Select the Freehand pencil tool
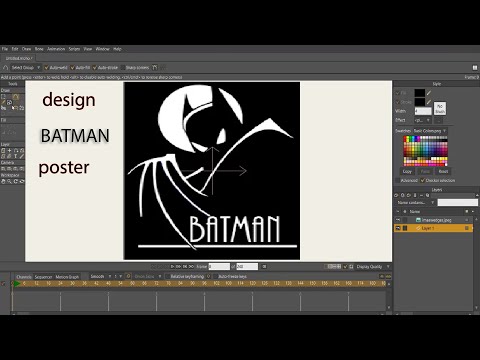480x360 pixels. 3,102
